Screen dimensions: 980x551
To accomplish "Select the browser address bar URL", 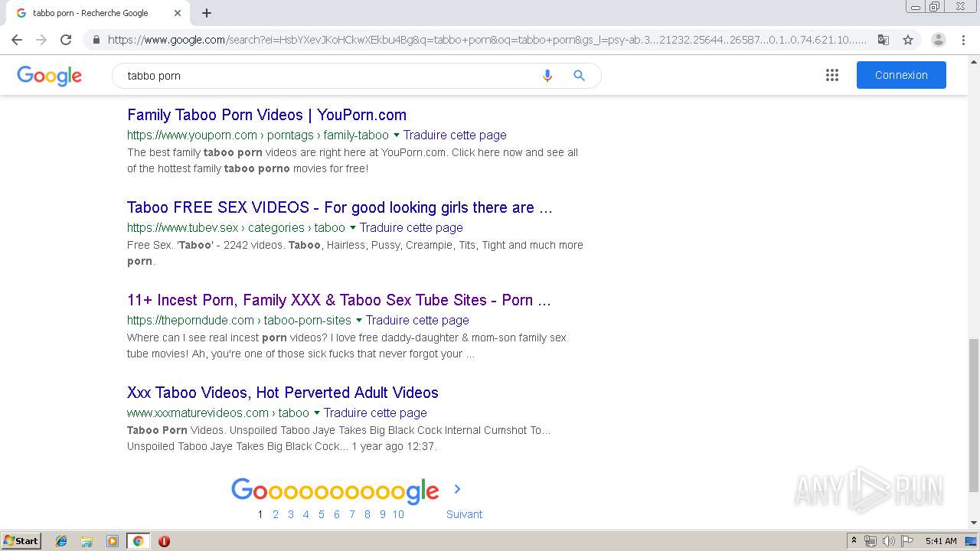I will (x=487, y=40).
